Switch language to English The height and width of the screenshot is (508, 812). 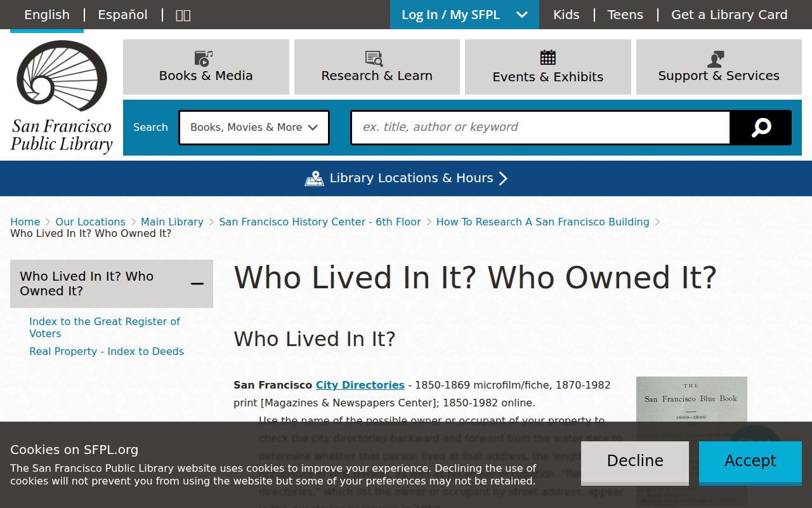[x=47, y=15]
